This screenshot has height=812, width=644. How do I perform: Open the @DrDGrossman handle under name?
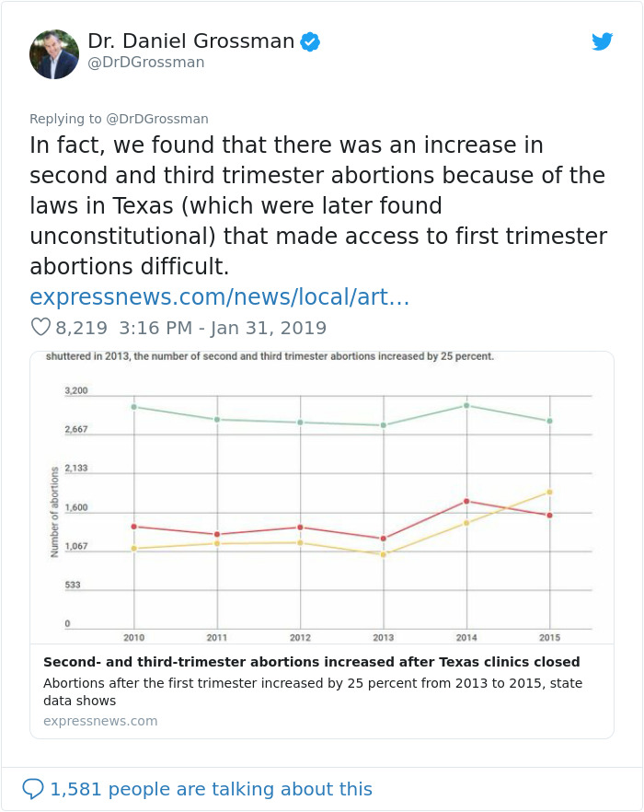(146, 63)
